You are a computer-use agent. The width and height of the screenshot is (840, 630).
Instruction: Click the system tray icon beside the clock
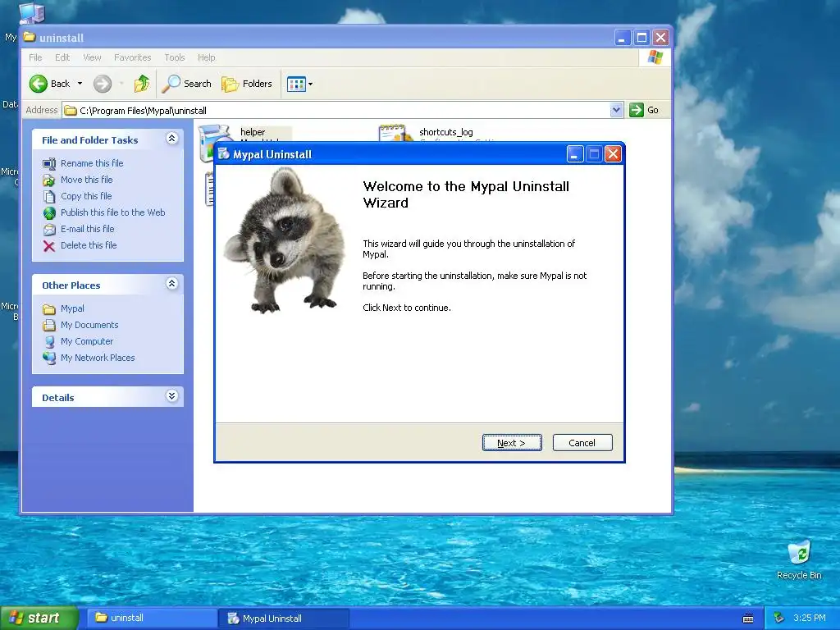tap(779, 618)
